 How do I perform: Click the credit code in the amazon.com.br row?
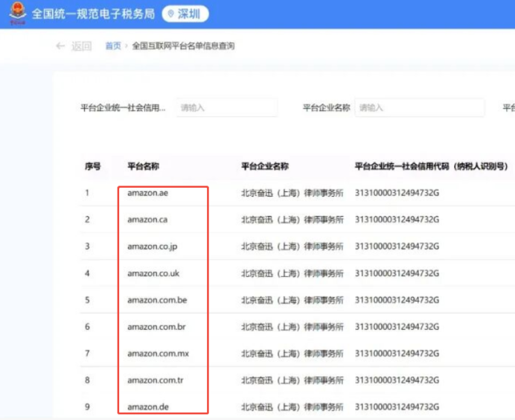[397, 327]
